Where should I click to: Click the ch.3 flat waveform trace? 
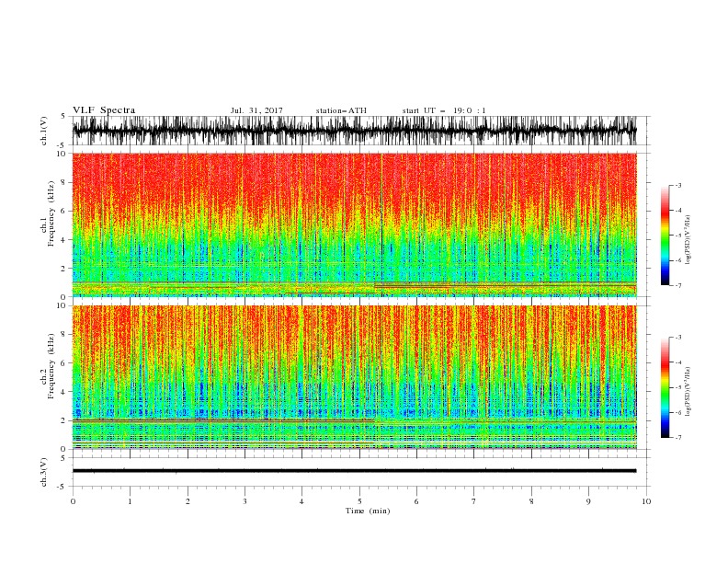[x=354, y=471]
